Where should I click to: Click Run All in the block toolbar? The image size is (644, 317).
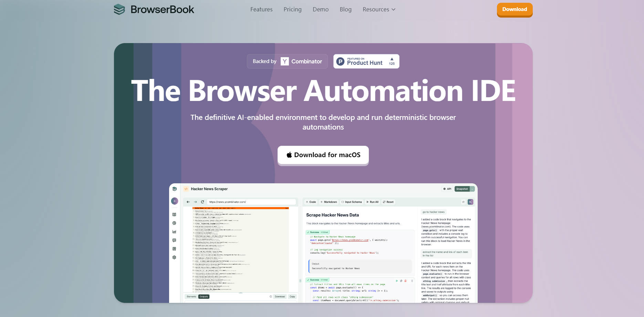click(372, 202)
